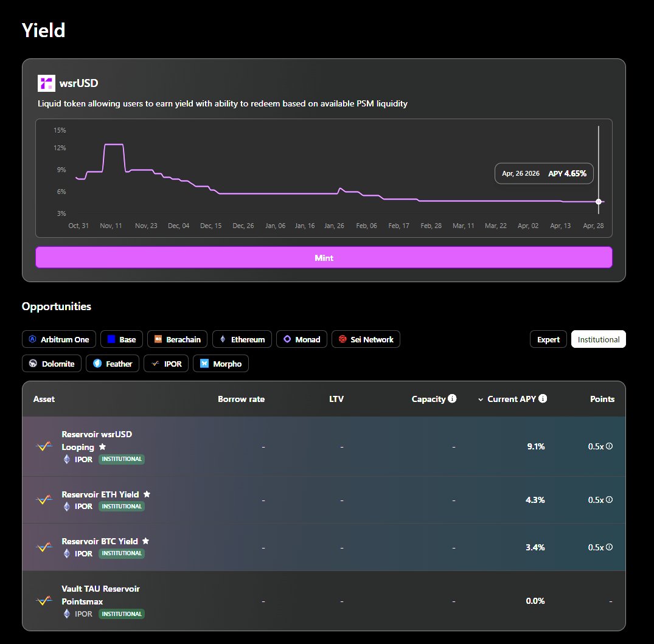
Task: Click INSTITUTIONAL badge on wsrUSD Looping row
Action: (122, 459)
